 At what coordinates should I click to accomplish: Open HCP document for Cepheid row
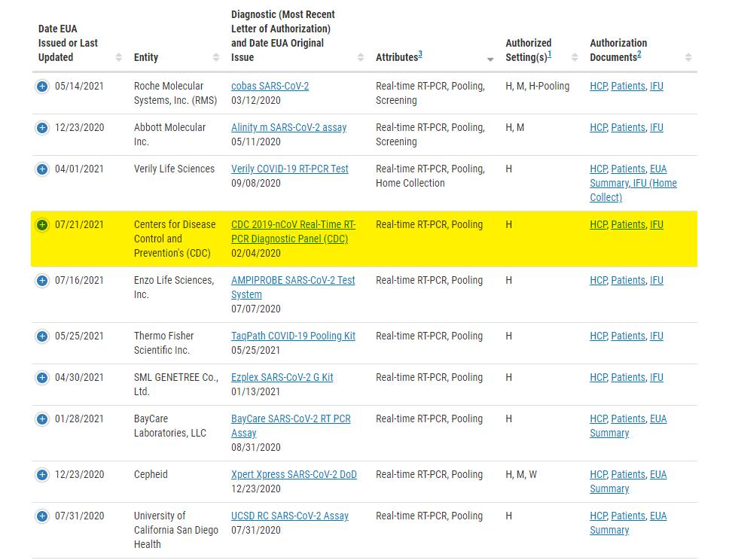coord(599,474)
